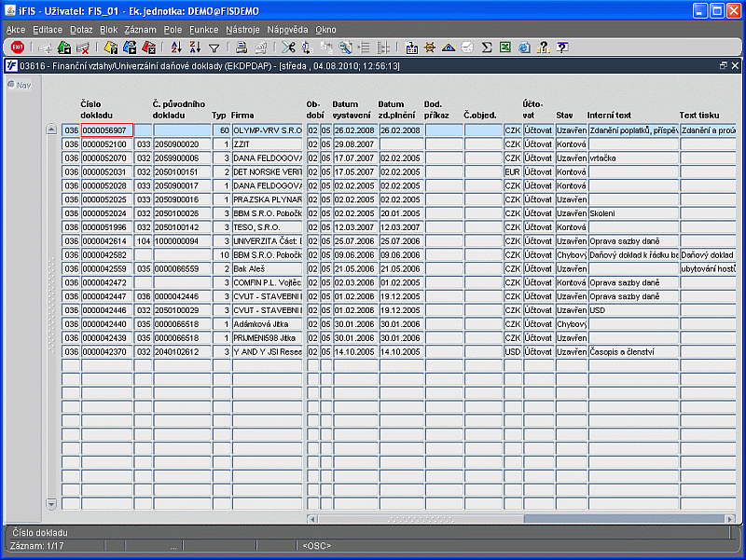This screenshot has width=746, height=560.
Task: Click the record scroll up arrow button
Action: 51,130
